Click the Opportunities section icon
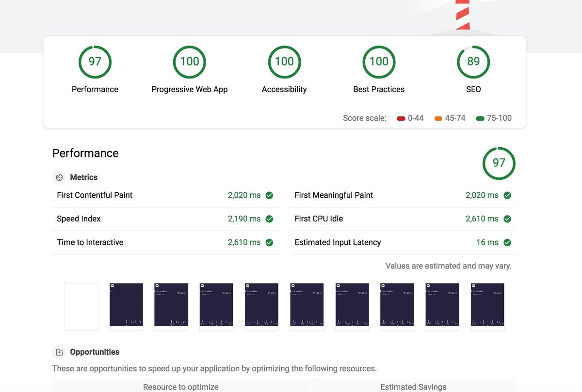 (x=59, y=352)
